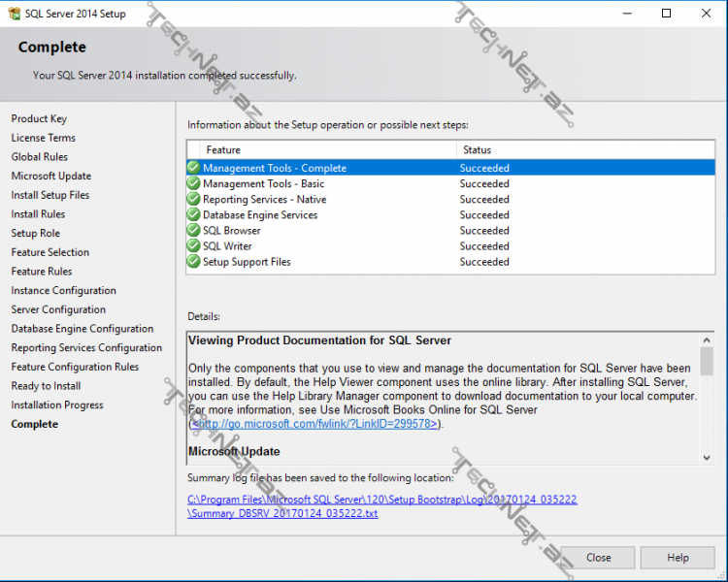Maximize the SQL Server Setup window
Image resolution: width=728 pixels, height=582 pixels.
666,14
